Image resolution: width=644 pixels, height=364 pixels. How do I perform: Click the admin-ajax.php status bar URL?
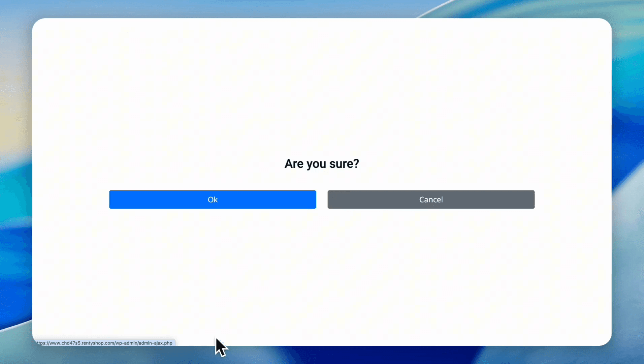pos(105,343)
